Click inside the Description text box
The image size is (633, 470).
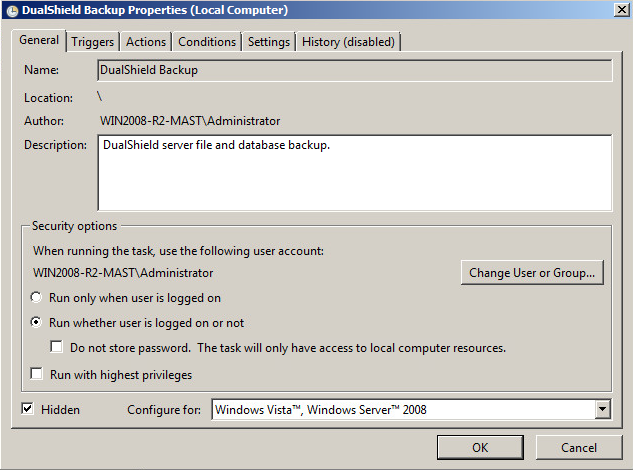355,173
